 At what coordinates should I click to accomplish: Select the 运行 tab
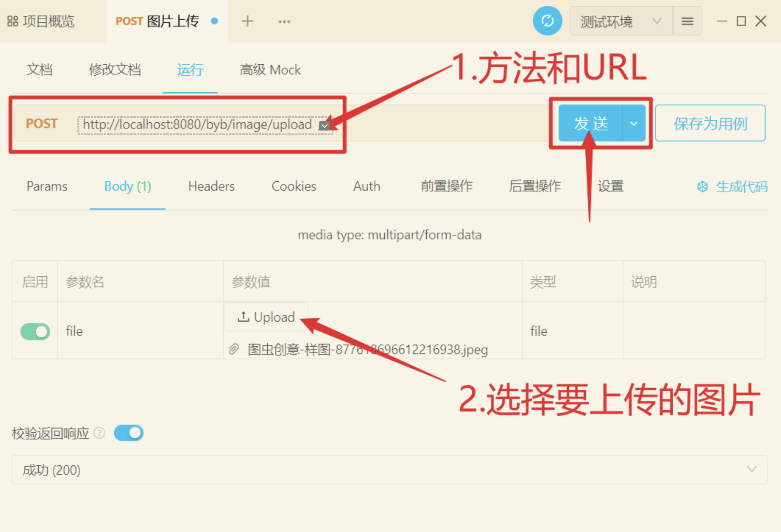[x=190, y=70]
